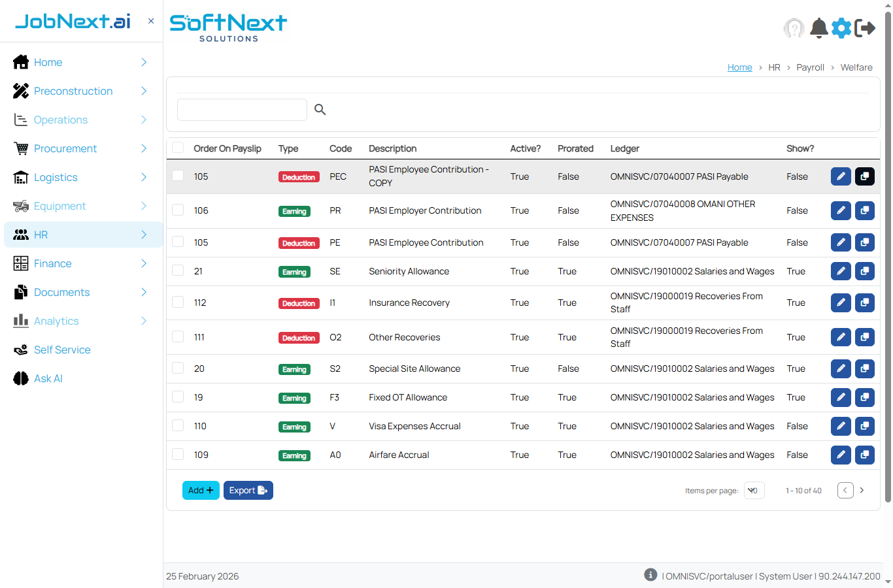
Task: Click the search magnifier icon
Action: 320,110
